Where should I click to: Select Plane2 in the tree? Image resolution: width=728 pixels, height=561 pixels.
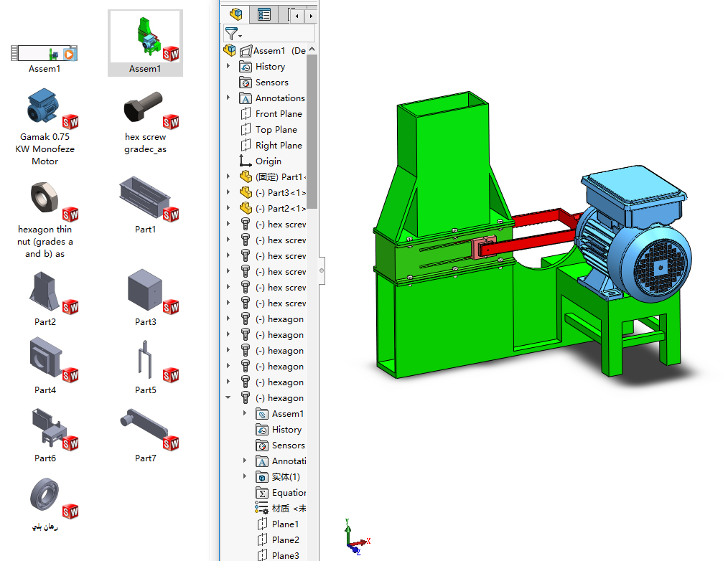coord(278,539)
